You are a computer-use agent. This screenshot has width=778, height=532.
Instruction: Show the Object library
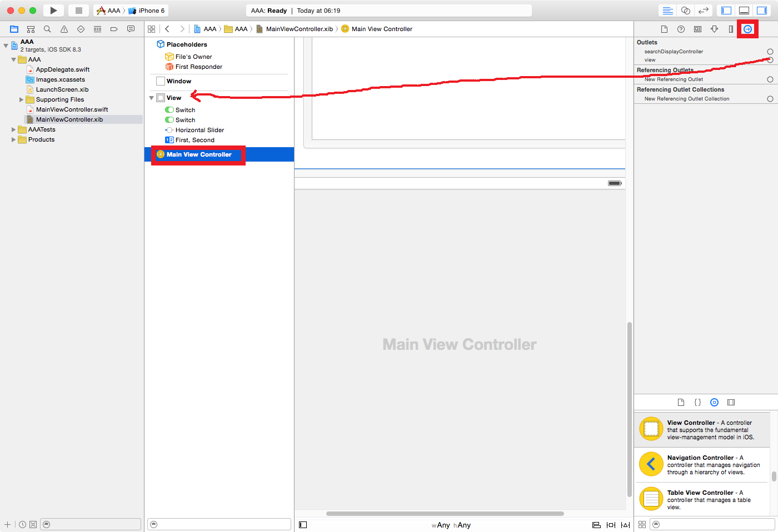tap(715, 402)
